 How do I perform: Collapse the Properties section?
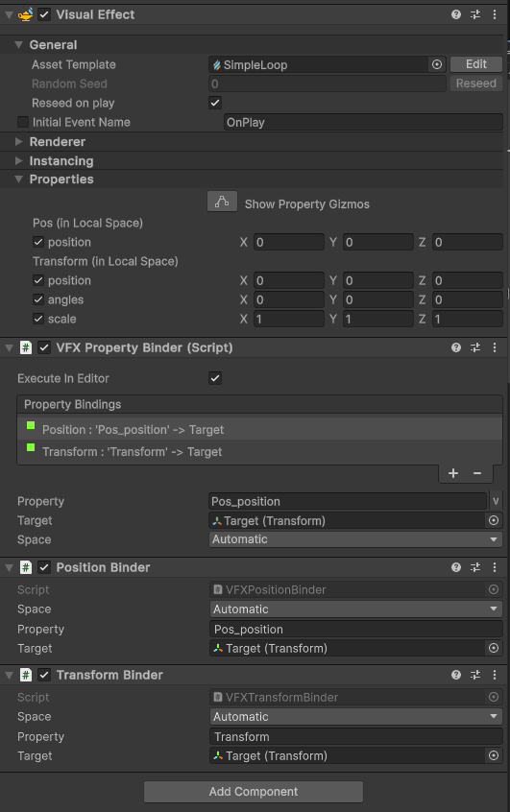point(18,179)
